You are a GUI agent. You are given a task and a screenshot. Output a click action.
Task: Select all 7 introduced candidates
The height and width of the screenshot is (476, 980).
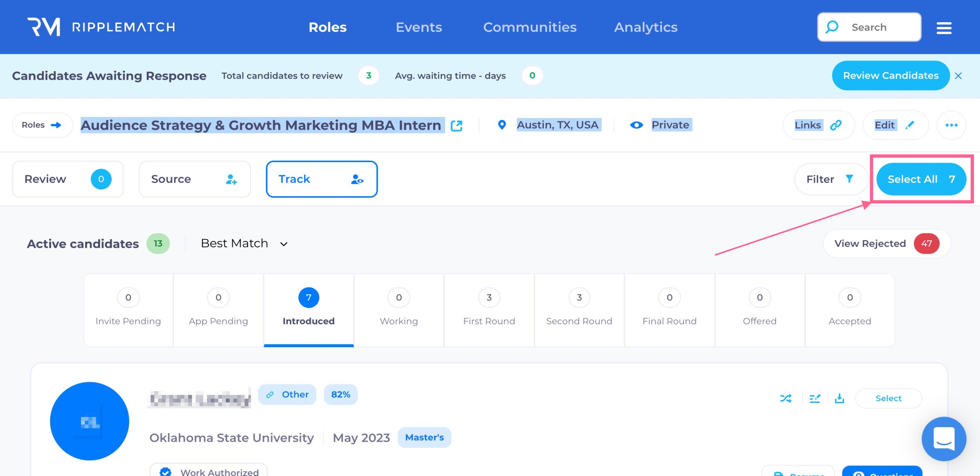(x=921, y=179)
